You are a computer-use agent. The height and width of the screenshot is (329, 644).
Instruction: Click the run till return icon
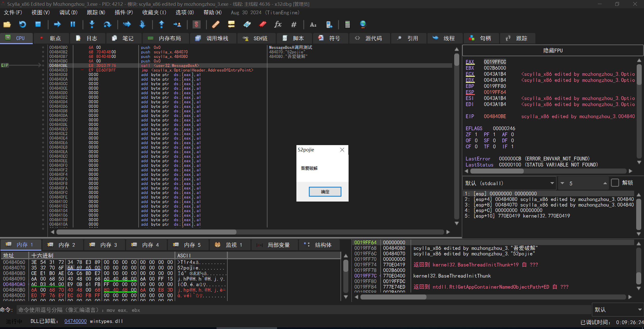tap(162, 24)
